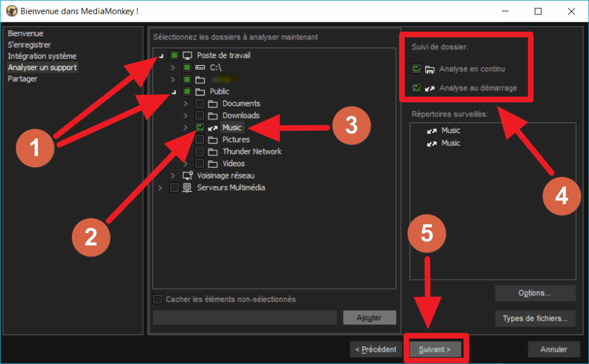Disable Analyse en continu checkbox
This screenshot has height=364, width=589.
416,69
